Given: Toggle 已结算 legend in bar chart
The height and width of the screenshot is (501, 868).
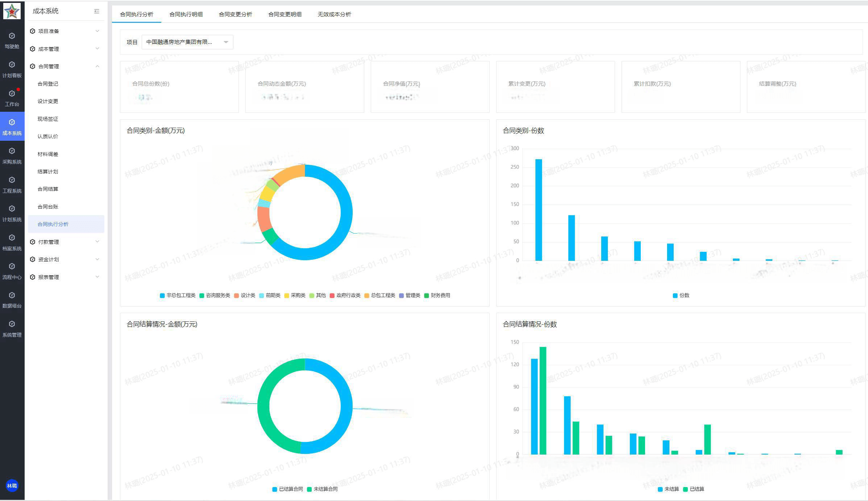Looking at the screenshot, I should point(693,489).
